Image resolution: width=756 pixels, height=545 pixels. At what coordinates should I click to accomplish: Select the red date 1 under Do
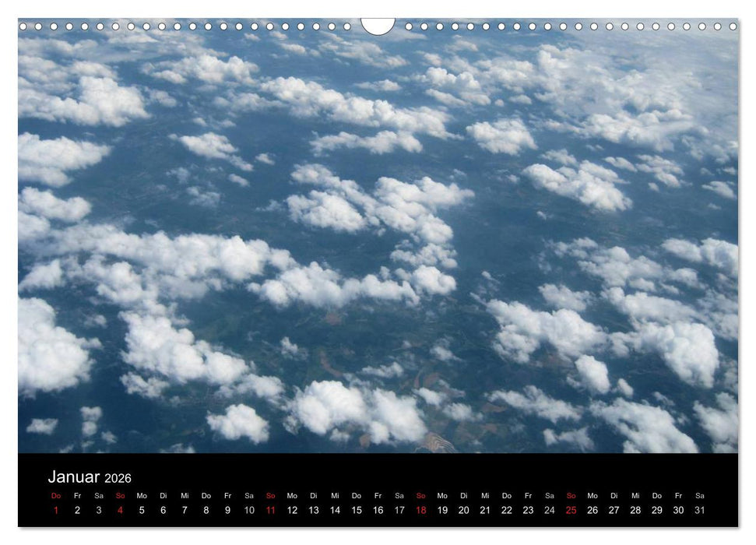point(55,510)
